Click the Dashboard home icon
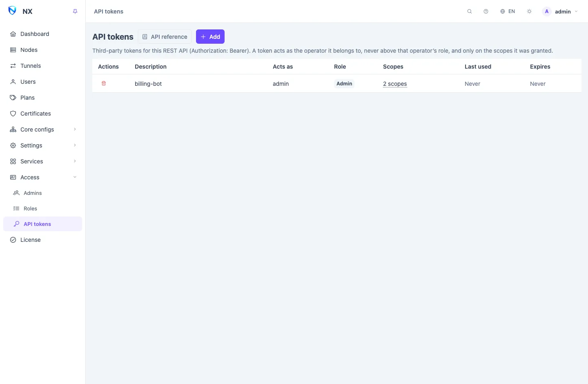The image size is (588, 384). (13, 34)
